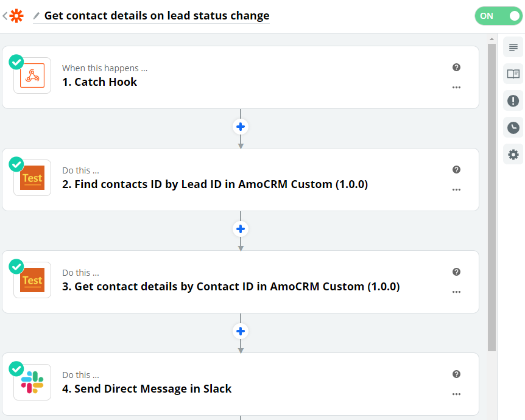Image resolution: width=525 pixels, height=420 pixels.
Task: Click the Zap name title field
Action: coord(157,16)
